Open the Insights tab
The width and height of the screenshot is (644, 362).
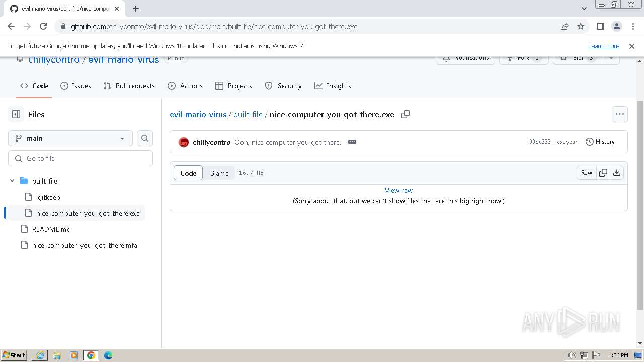(x=333, y=86)
